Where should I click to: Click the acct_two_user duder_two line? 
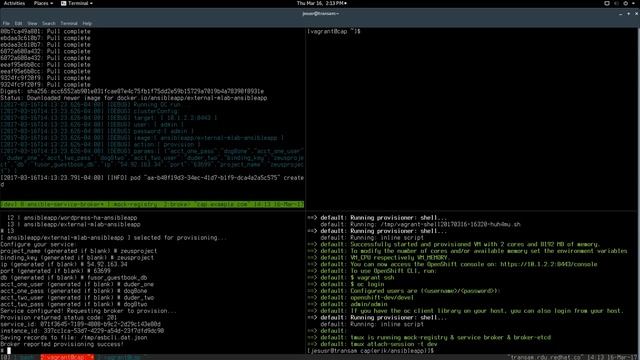(77, 298)
